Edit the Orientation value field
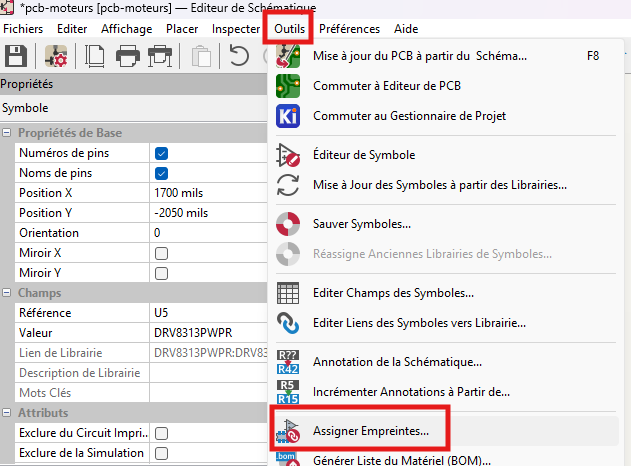 coord(208,233)
